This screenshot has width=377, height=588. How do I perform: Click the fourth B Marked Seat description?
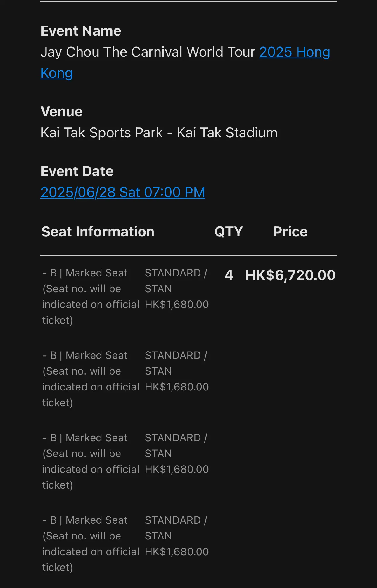pos(91,544)
